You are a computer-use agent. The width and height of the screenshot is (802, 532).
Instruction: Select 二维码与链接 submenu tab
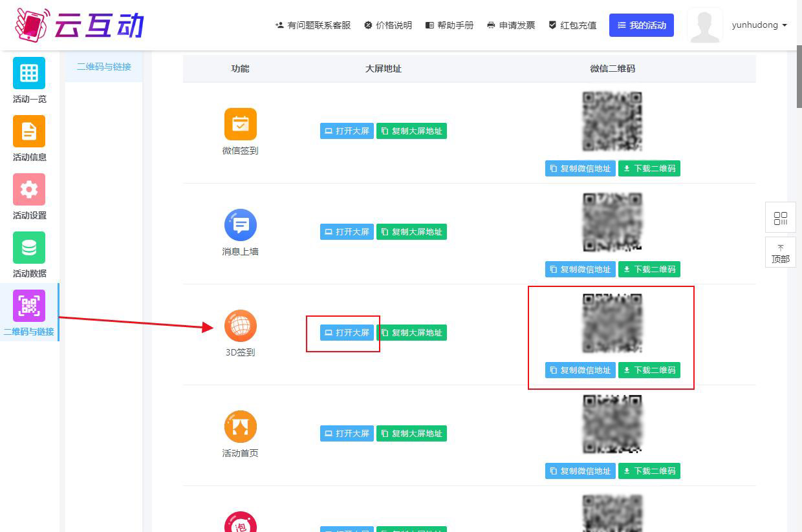103,67
